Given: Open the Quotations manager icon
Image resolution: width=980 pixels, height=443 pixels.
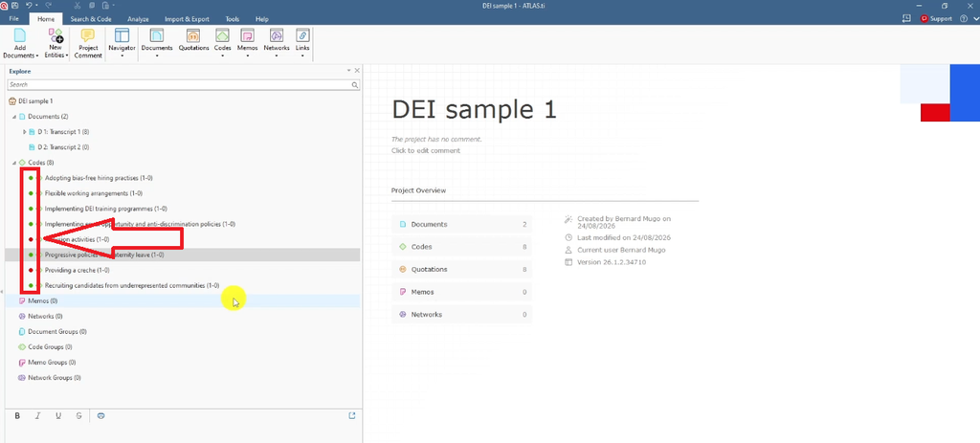Looking at the screenshot, I should 193,36.
